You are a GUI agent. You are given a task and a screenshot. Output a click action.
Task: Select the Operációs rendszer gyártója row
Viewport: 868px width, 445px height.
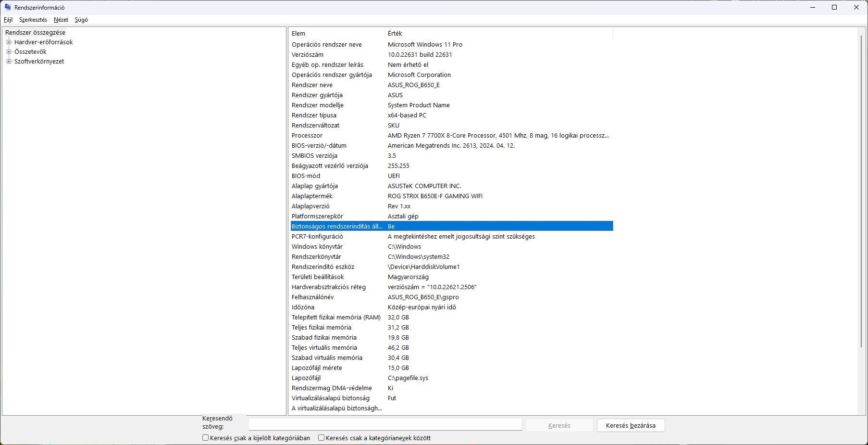[x=452, y=75]
